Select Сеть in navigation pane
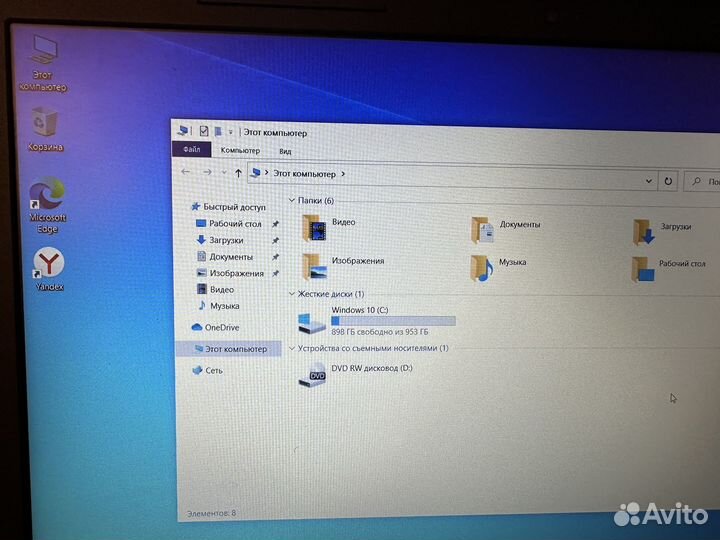 pyautogui.click(x=207, y=370)
